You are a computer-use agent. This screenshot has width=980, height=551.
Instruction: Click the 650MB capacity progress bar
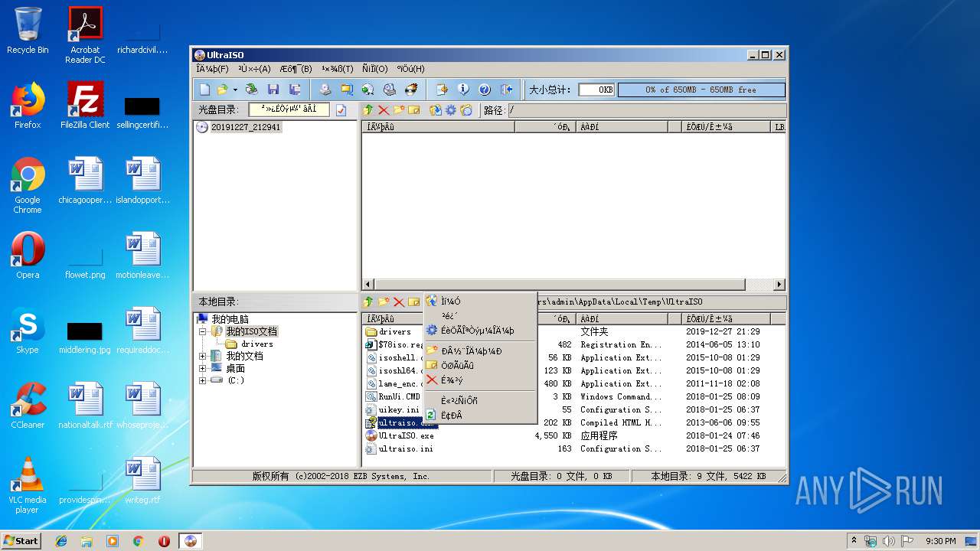[x=701, y=90]
